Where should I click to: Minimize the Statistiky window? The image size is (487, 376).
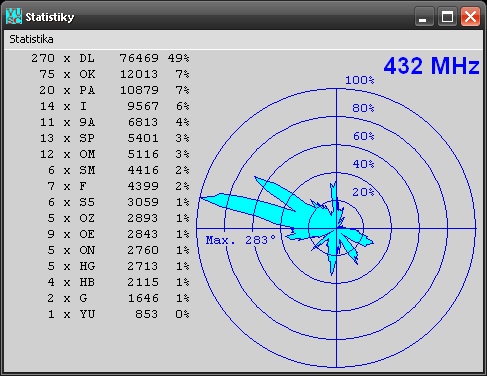(x=424, y=16)
